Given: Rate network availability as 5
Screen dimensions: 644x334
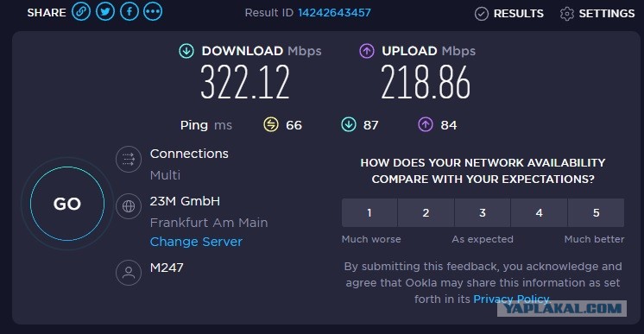Looking at the screenshot, I should pyautogui.click(x=596, y=213).
